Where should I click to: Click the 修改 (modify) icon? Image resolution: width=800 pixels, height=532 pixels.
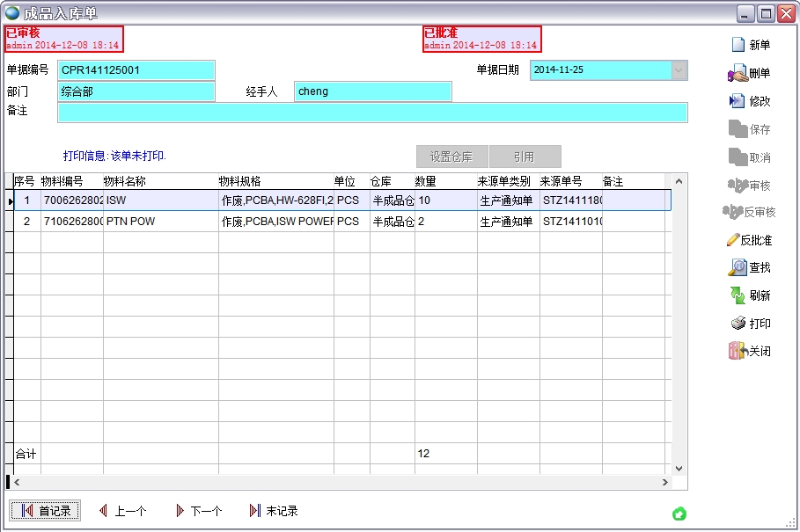coord(738,101)
